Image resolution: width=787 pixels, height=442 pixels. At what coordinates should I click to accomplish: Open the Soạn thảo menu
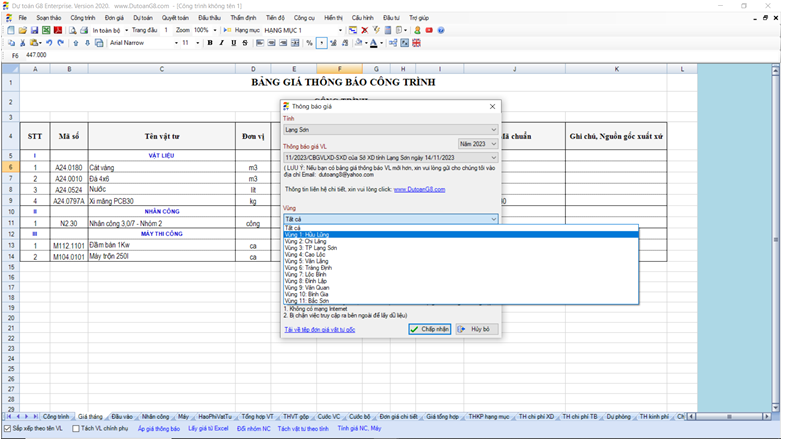(x=49, y=18)
